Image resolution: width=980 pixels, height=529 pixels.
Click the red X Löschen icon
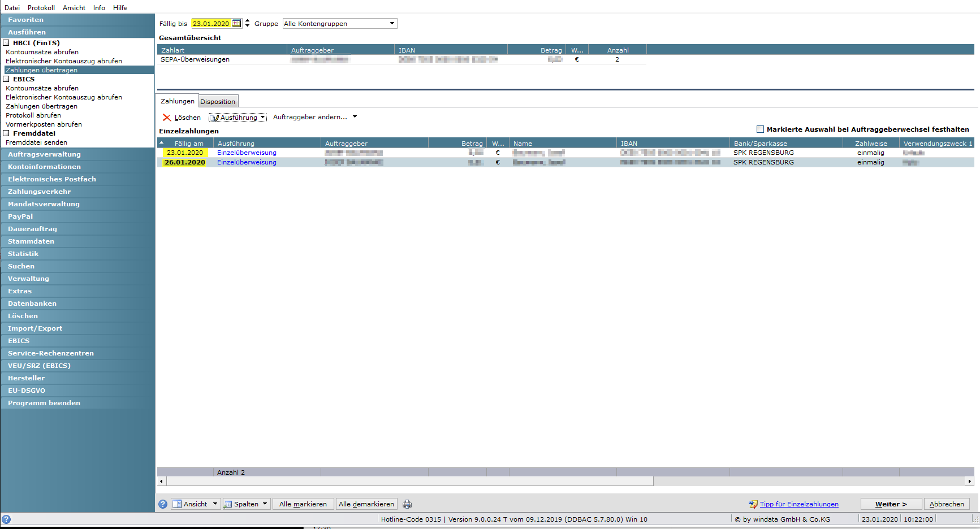pos(167,118)
